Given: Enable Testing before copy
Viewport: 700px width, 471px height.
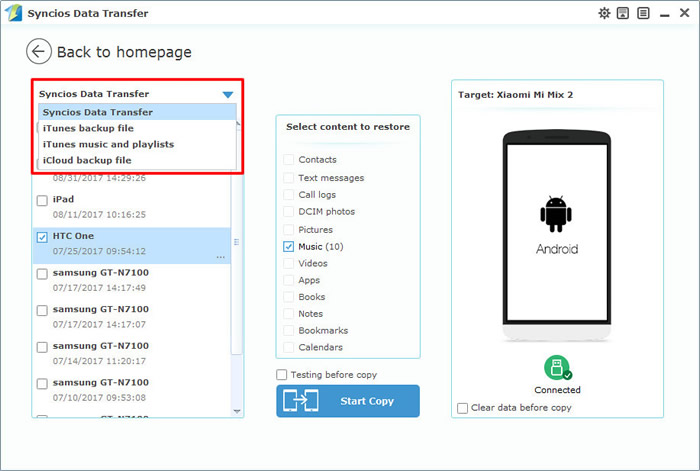Looking at the screenshot, I should click(282, 375).
